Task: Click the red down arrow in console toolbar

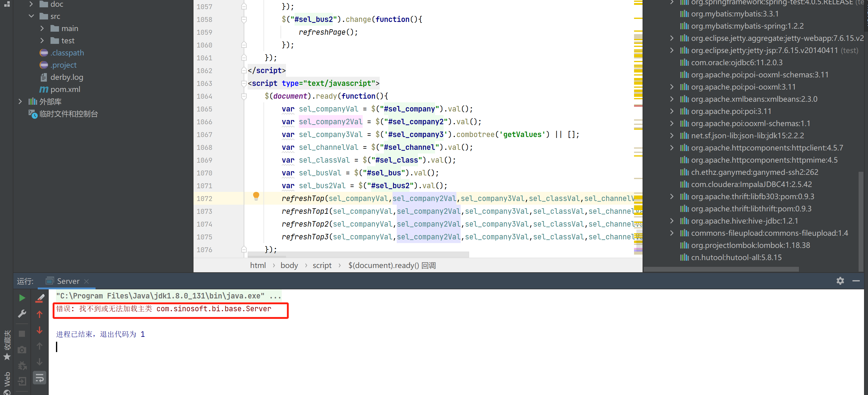Action: [x=40, y=330]
